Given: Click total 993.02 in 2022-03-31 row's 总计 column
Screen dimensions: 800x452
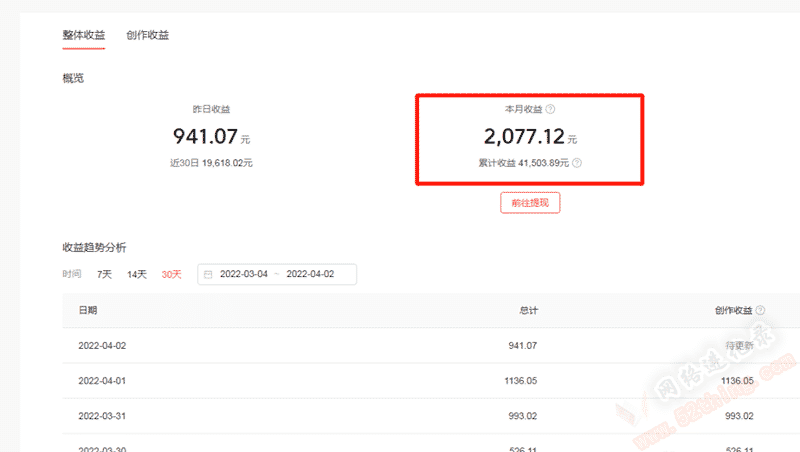Looking at the screenshot, I should (x=522, y=416).
